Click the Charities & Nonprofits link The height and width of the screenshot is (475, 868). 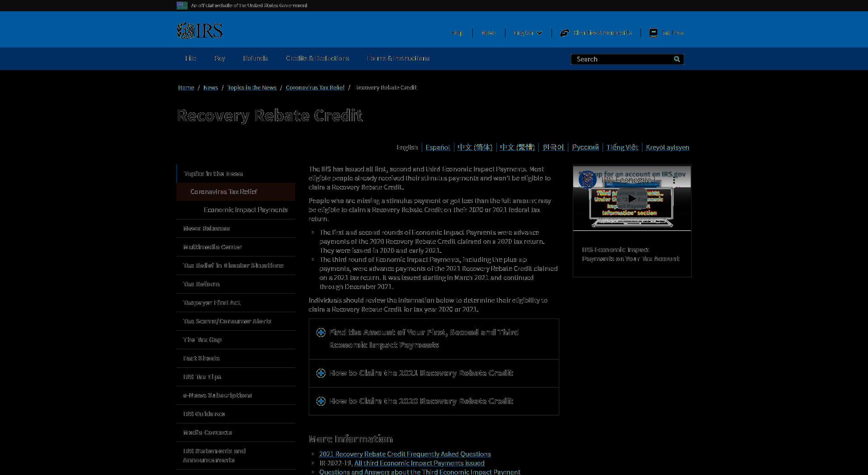tap(602, 33)
